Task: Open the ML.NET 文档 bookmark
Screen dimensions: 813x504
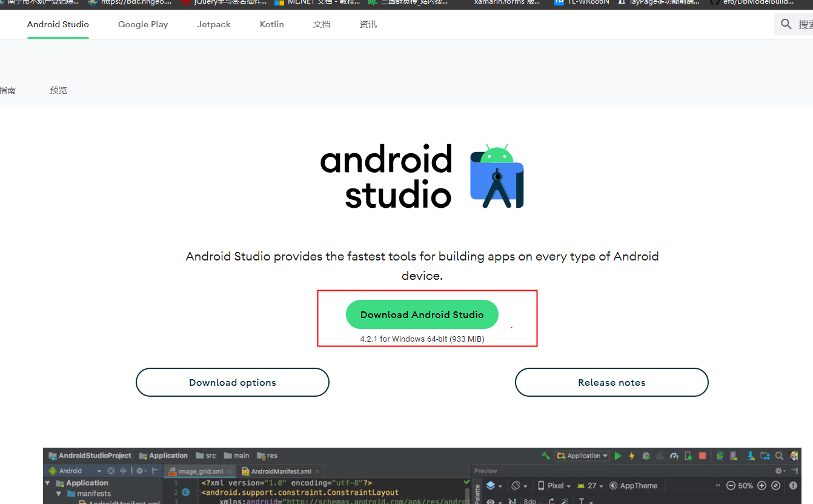Action: (x=317, y=2)
